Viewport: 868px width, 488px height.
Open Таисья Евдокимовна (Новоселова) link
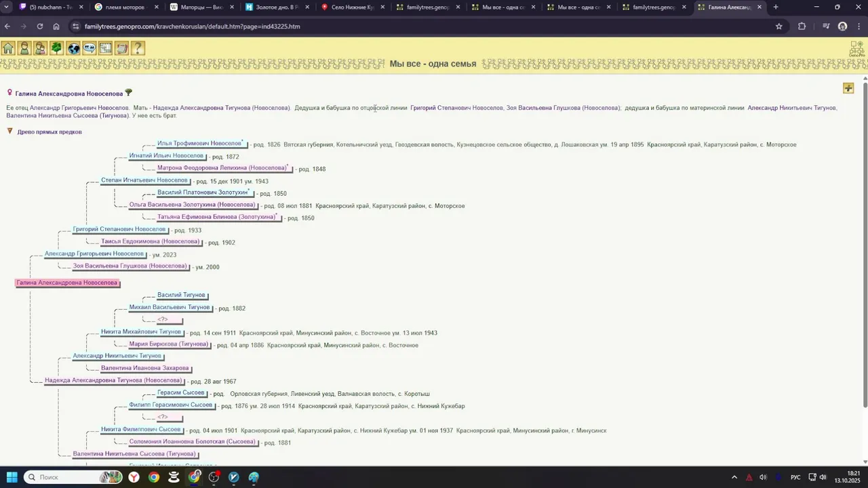pos(151,241)
